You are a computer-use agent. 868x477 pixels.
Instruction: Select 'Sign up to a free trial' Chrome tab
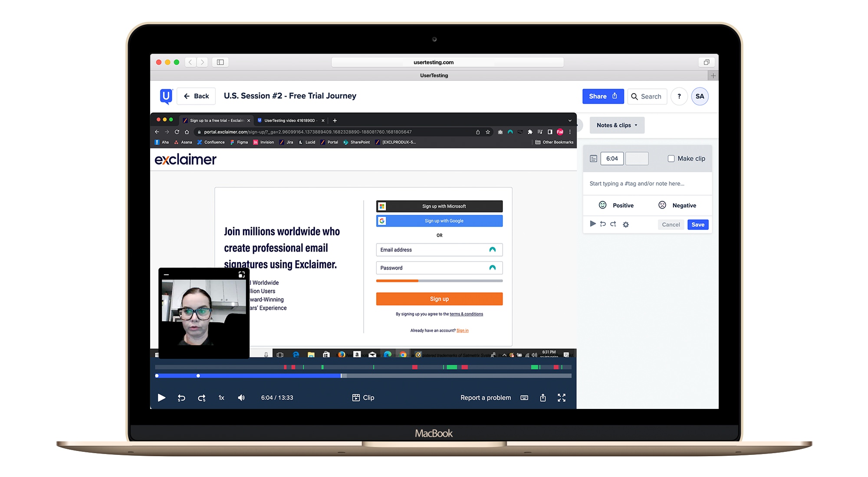tap(216, 121)
